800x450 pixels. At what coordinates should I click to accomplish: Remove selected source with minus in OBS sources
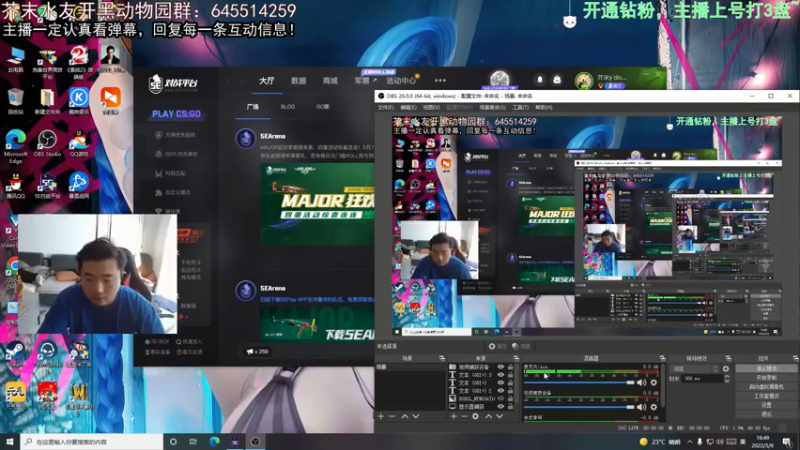pos(464,416)
